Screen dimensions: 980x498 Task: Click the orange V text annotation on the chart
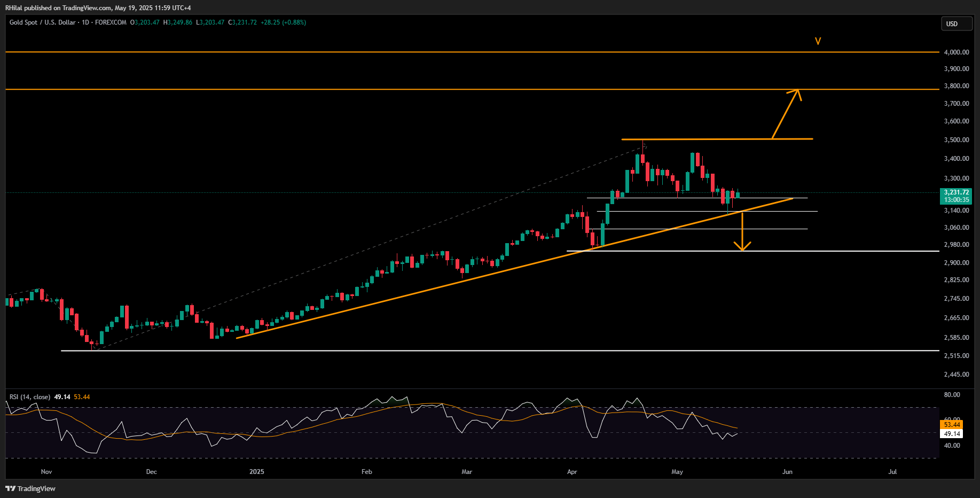[x=818, y=41]
